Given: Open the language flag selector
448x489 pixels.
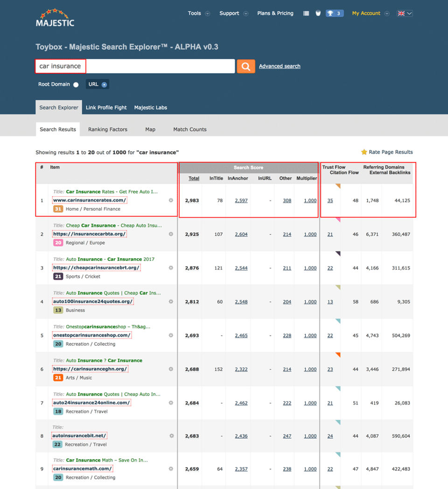Looking at the screenshot, I should (x=405, y=14).
